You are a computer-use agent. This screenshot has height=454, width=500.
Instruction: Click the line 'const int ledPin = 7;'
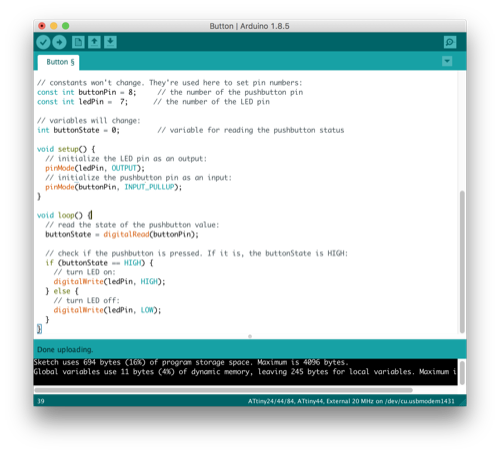pyautogui.click(x=82, y=102)
